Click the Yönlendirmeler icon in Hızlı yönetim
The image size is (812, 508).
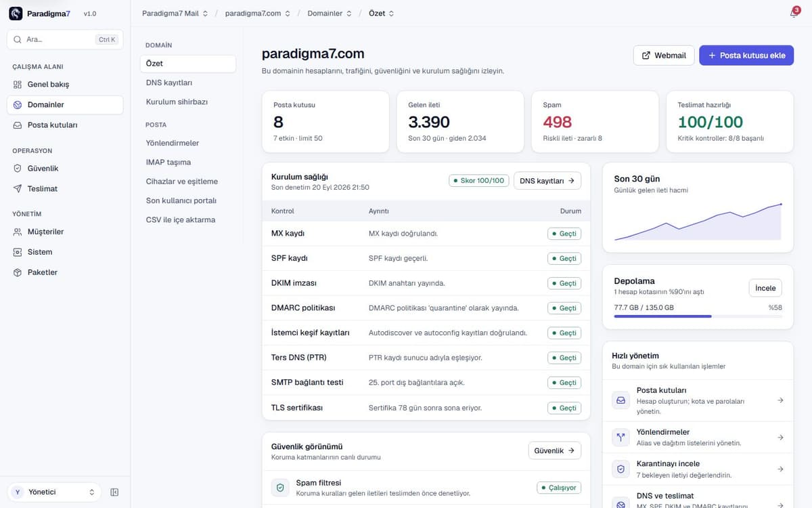pos(621,437)
